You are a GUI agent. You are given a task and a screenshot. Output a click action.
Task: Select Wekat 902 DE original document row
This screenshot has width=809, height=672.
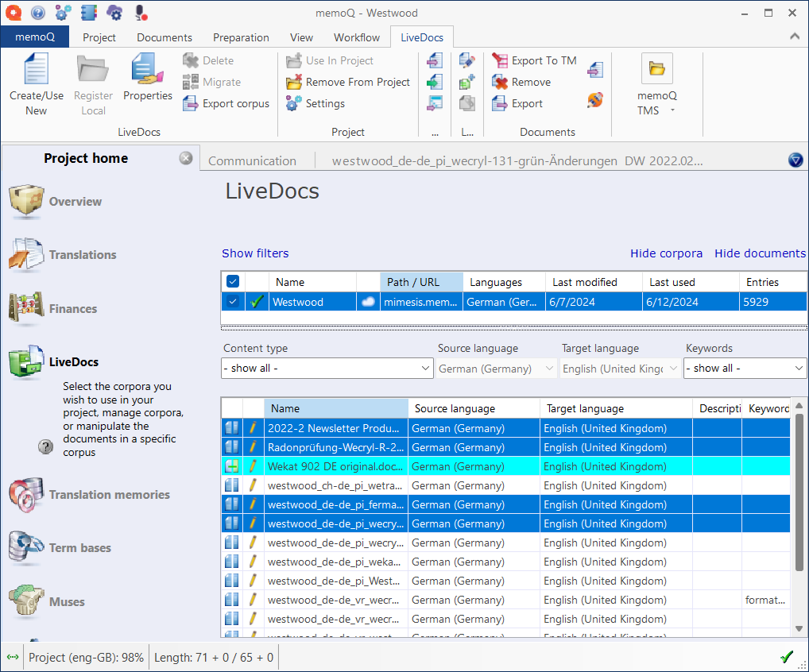(505, 466)
